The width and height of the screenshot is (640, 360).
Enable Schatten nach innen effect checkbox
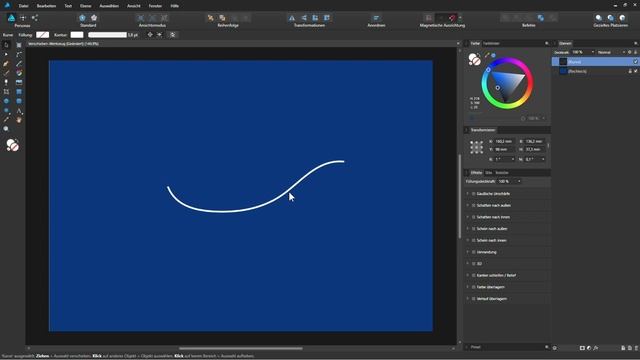coord(473,217)
